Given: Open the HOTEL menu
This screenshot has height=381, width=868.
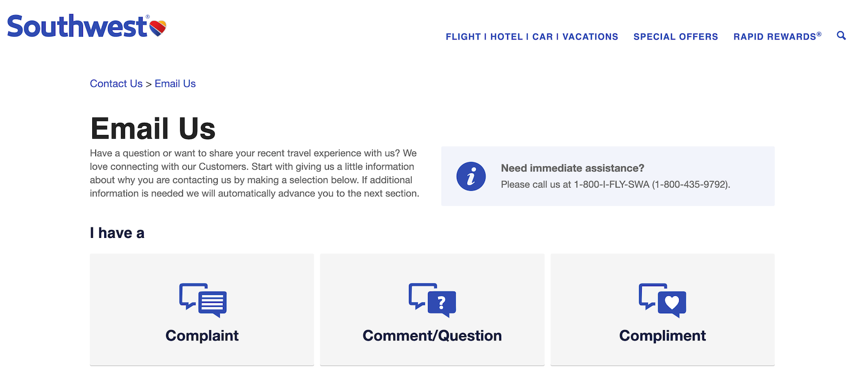Looking at the screenshot, I should (507, 36).
